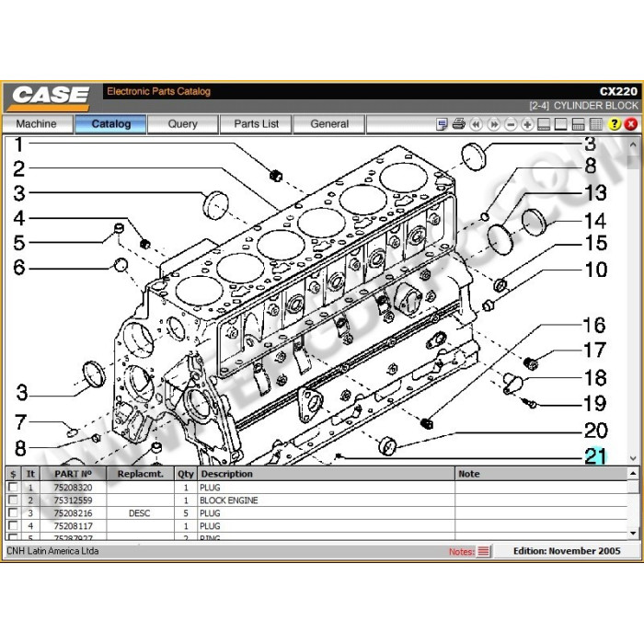Zoom in on diagram with plus button
Viewport: 644px width, 644px height.
pos(527,124)
